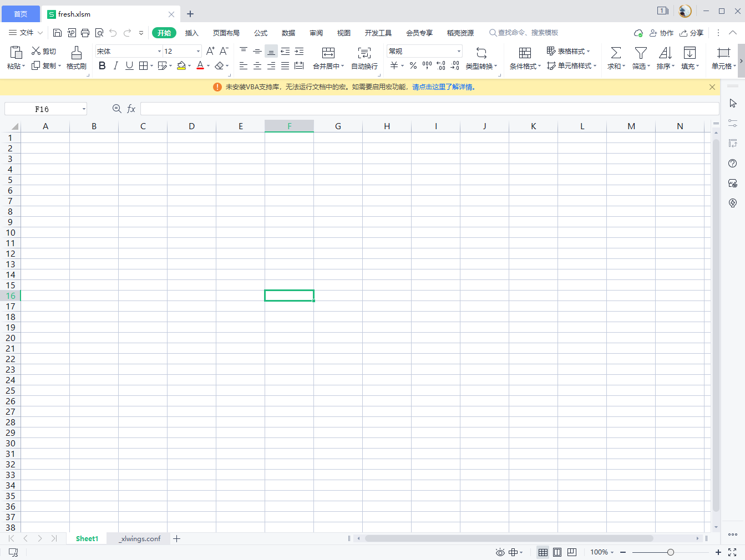Click the 分享 share button
This screenshot has height=560, width=745.
pos(691,33)
